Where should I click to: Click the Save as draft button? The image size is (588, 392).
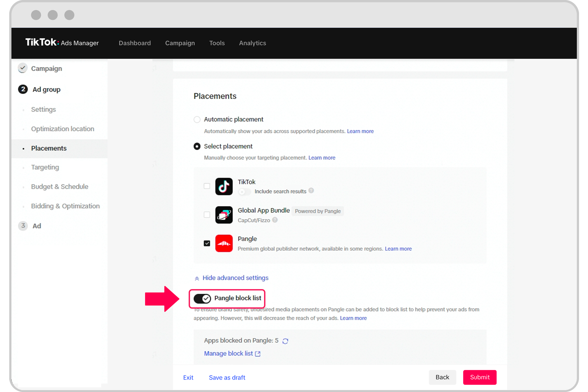(x=226, y=377)
